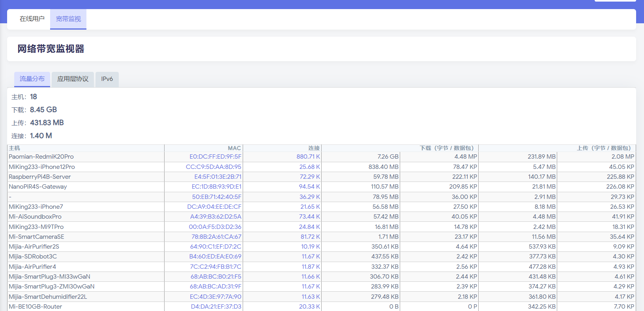Select host Mijia-AirPurifier4

pos(32,267)
